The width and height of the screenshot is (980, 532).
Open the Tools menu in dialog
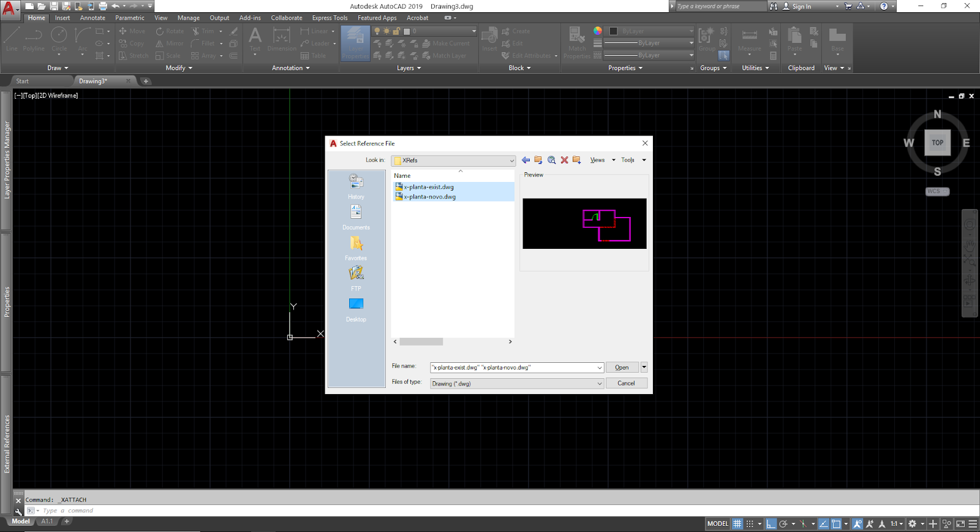tap(633, 160)
